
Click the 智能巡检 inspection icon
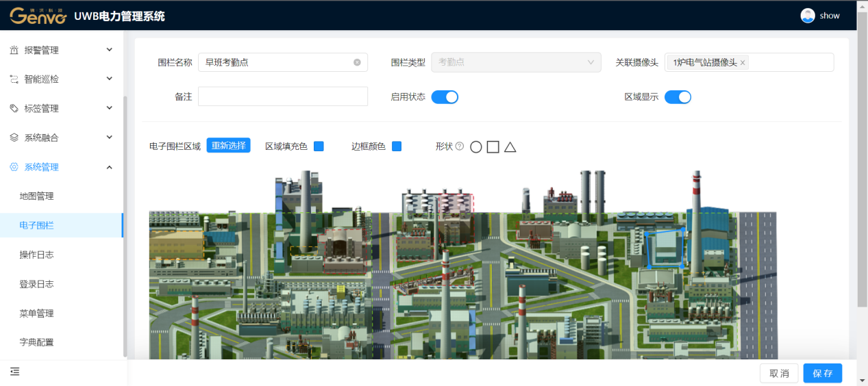pos(14,79)
